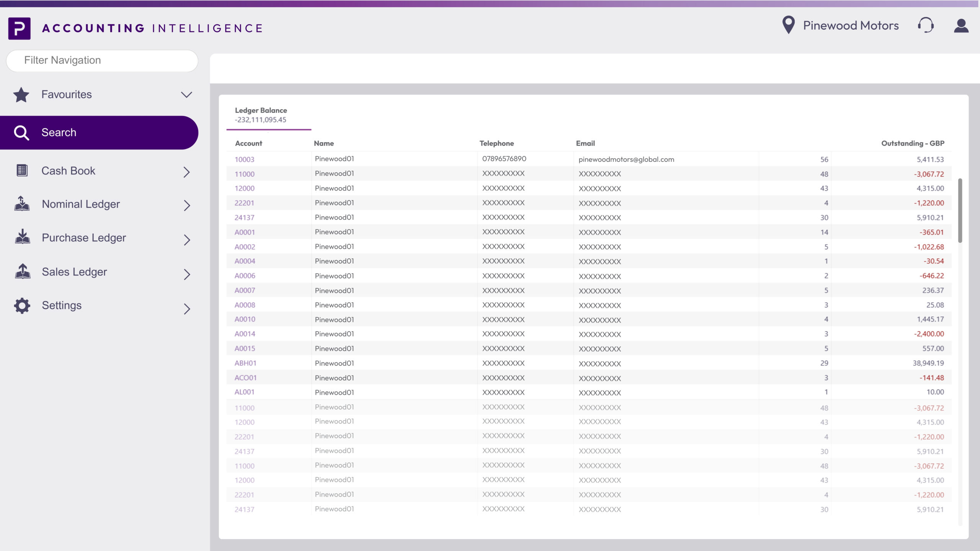This screenshot has width=980, height=551.
Task: Click the Settings gear icon
Action: [22, 306]
